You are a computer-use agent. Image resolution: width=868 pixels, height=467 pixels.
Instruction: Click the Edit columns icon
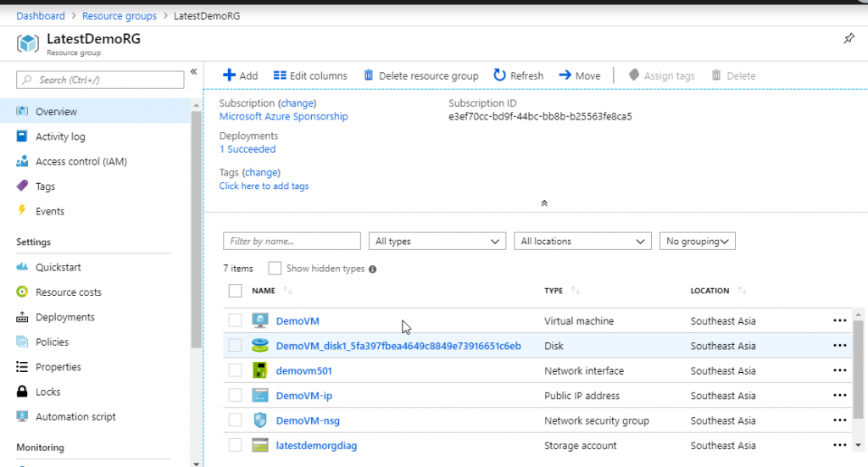pyautogui.click(x=280, y=75)
